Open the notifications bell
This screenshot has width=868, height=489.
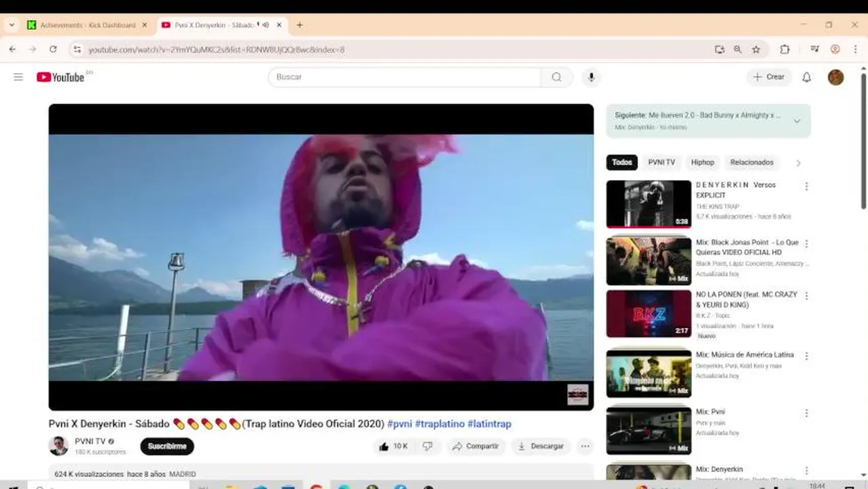click(x=806, y=77)
